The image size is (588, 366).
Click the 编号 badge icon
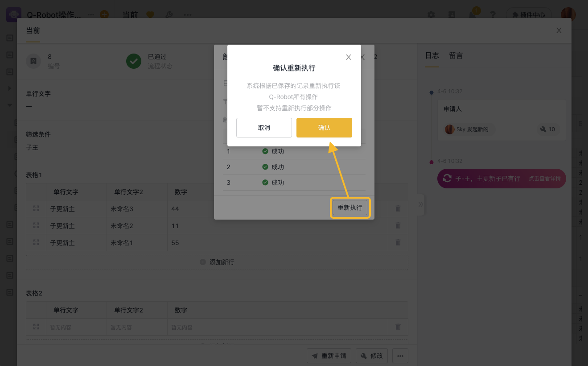pos(34,61)
